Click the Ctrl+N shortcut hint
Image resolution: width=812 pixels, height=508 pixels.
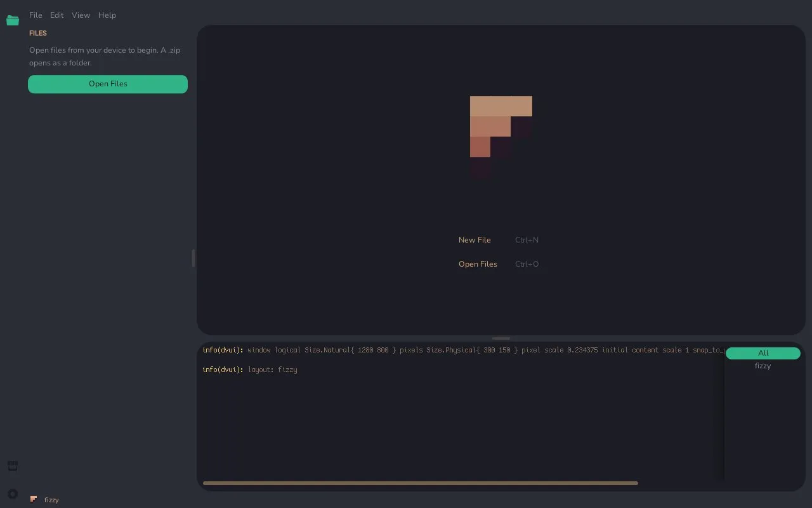(527, 240)
